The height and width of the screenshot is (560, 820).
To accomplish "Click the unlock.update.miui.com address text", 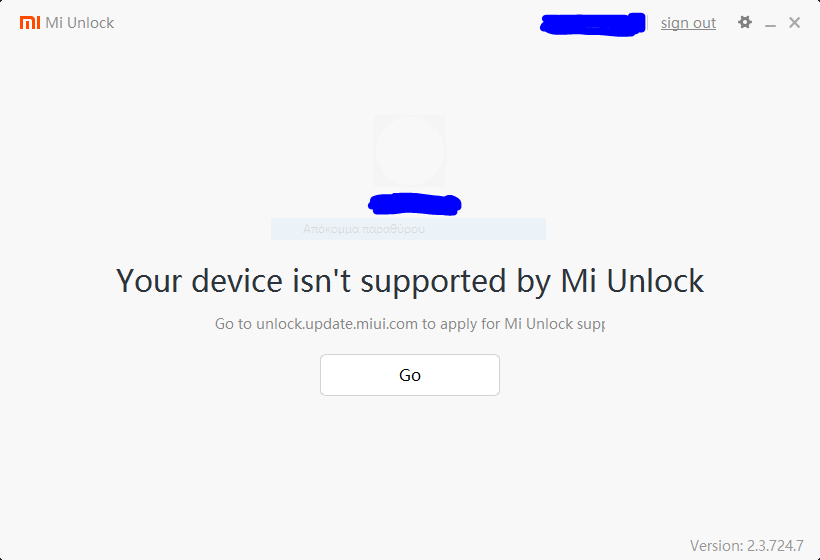I will 337,324.
